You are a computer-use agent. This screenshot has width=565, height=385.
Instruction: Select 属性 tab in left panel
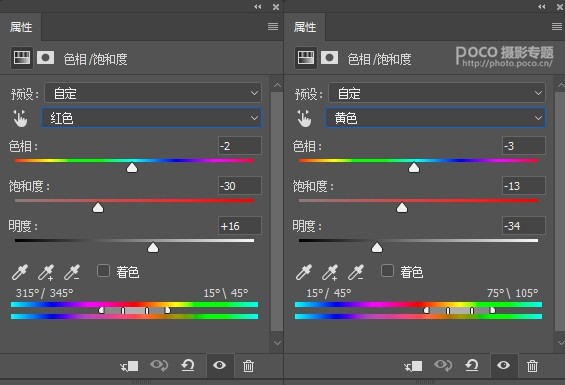[21, 27]
